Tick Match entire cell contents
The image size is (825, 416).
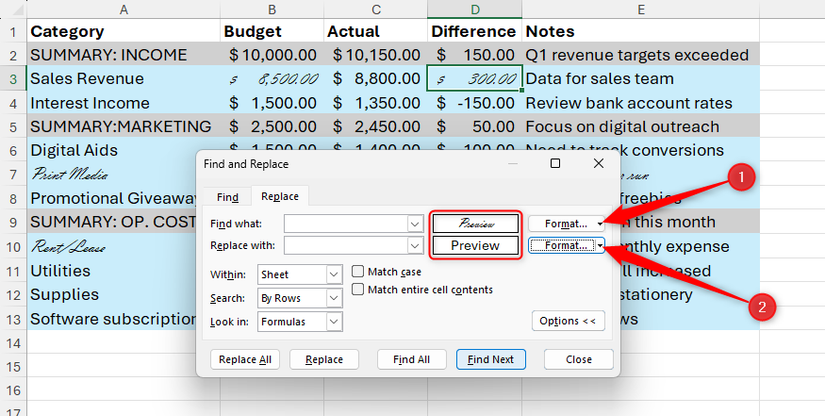(359, 290)
